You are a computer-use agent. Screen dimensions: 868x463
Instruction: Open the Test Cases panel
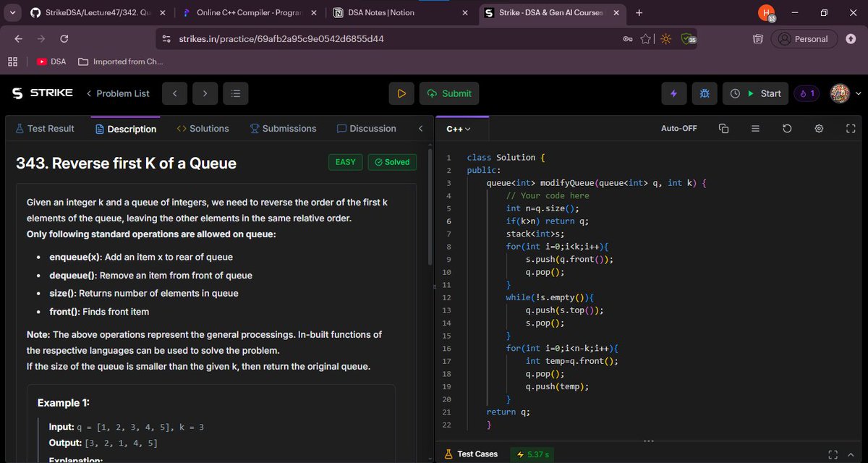(x=471, y=454)
